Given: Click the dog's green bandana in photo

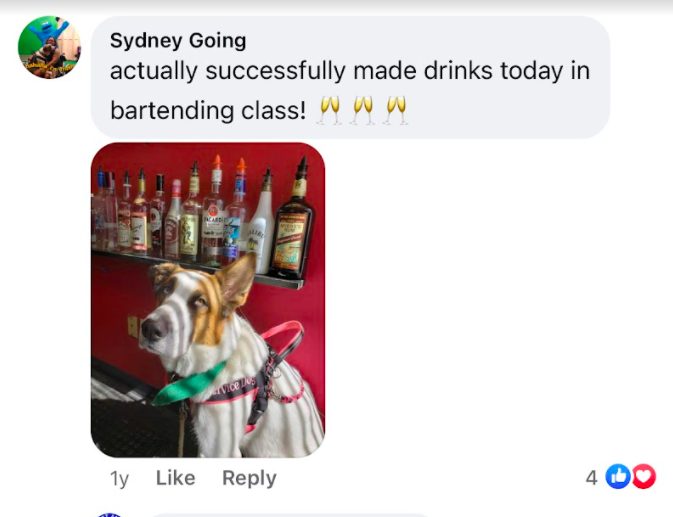Looking at the screenshot, I should [188, 384].
